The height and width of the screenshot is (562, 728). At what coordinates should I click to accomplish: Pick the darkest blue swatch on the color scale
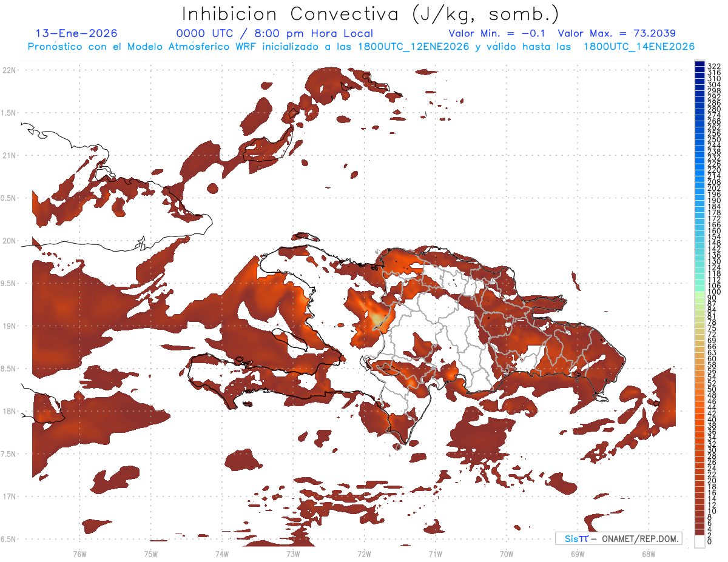pos(699,64)
